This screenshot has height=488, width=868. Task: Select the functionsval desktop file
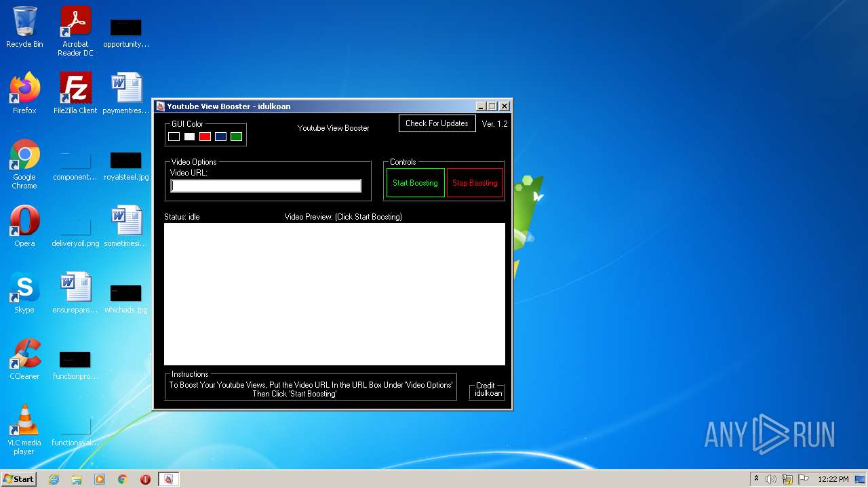click(75, 431)
